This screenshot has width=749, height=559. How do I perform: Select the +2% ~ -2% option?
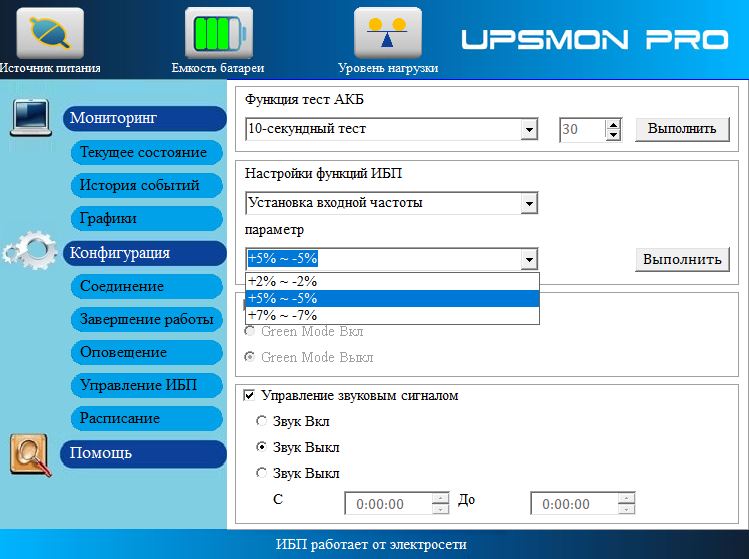click(x=392, y=281)
